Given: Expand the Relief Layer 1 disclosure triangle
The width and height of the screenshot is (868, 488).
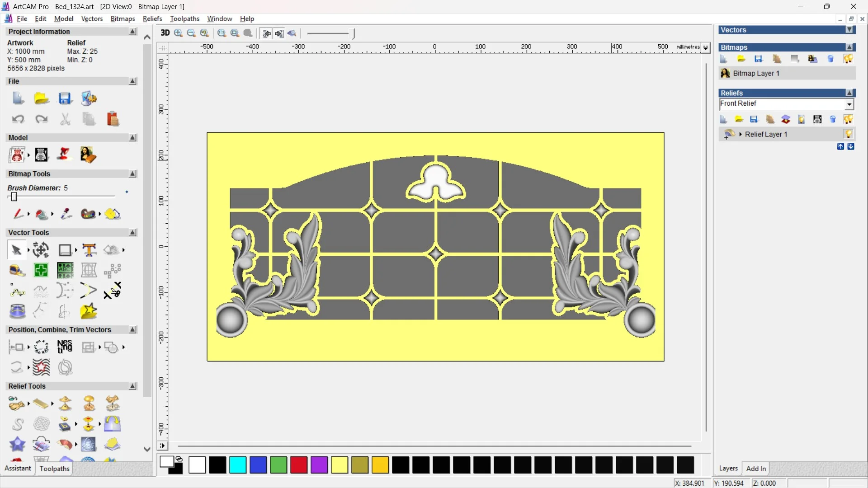Looking at the screenshot, I should (x=741, y=134).
